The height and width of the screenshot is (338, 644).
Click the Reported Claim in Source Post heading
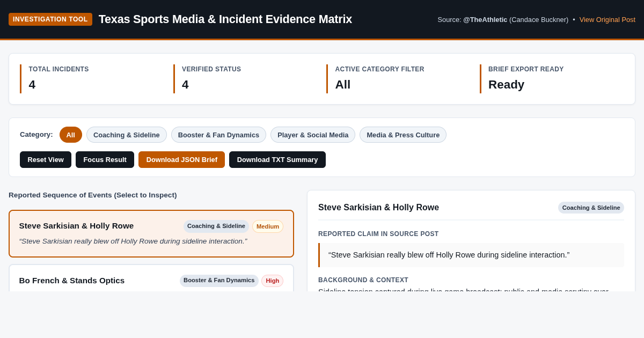pyautogui.click(x=378, y=234)
